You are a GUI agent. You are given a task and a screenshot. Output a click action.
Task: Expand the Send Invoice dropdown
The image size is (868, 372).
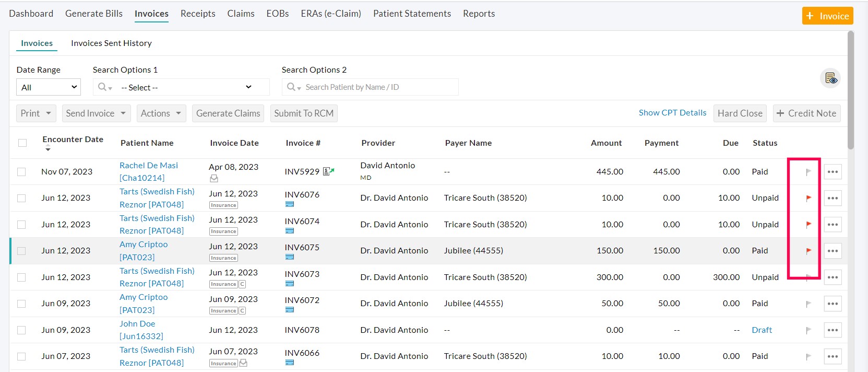[96, 113]
